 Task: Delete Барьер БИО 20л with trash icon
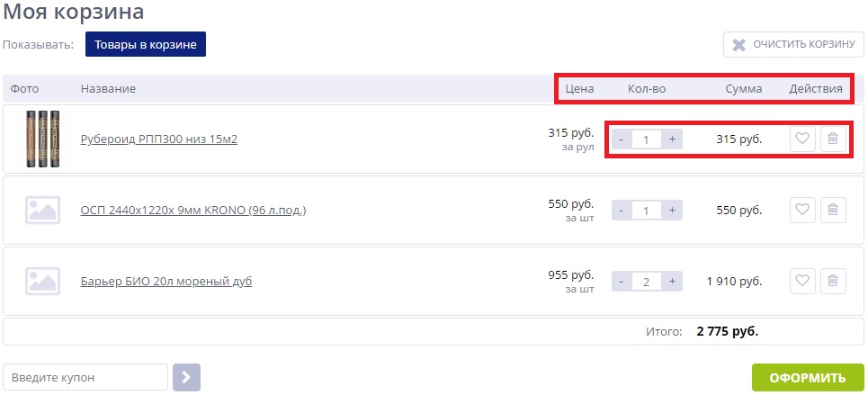click(833, 281)
